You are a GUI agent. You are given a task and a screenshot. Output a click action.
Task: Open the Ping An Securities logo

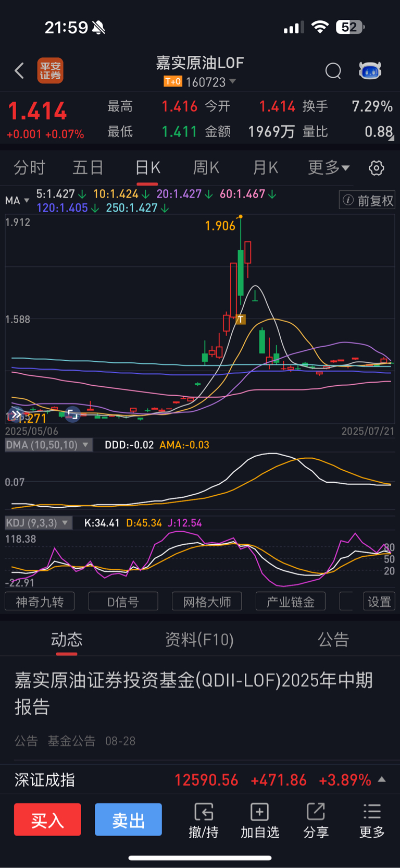[50, 70]
